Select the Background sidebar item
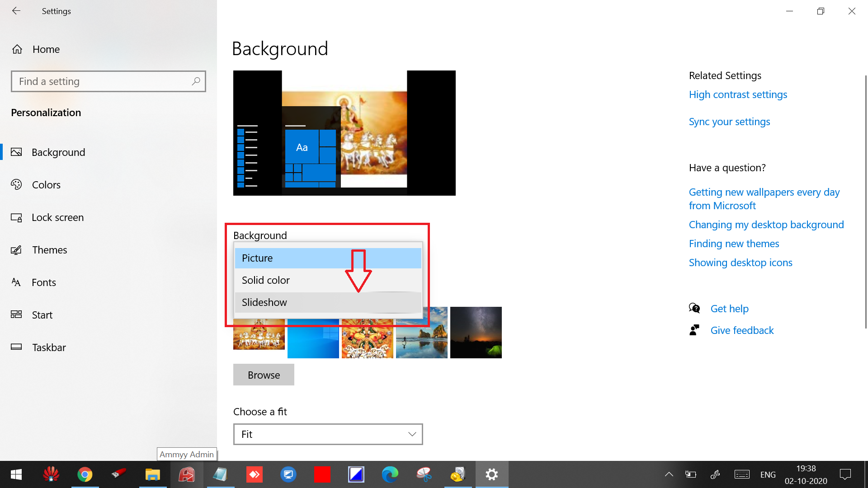Screen dimensions: 868x488 tap(58, 152)
